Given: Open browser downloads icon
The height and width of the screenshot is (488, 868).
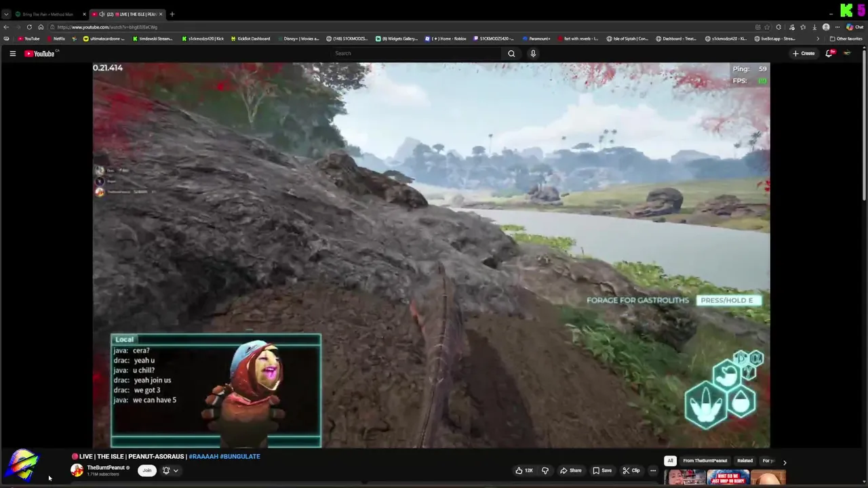Looking at the screenshot, I should point(814,27).
